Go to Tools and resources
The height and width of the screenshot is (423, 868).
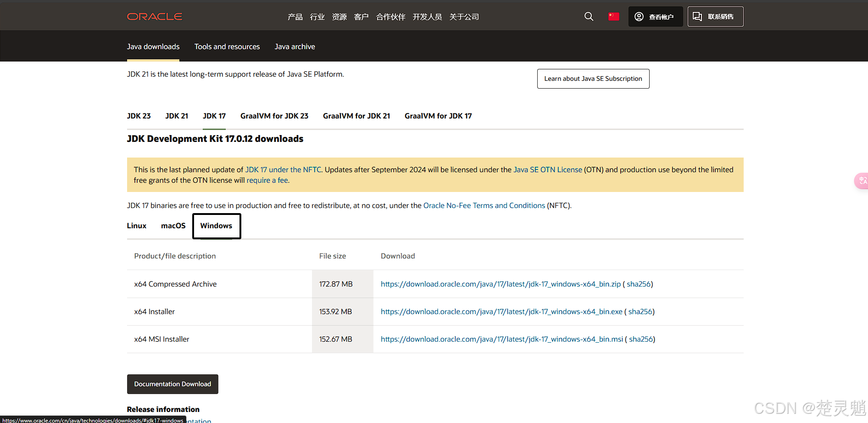tap(227, 47)
